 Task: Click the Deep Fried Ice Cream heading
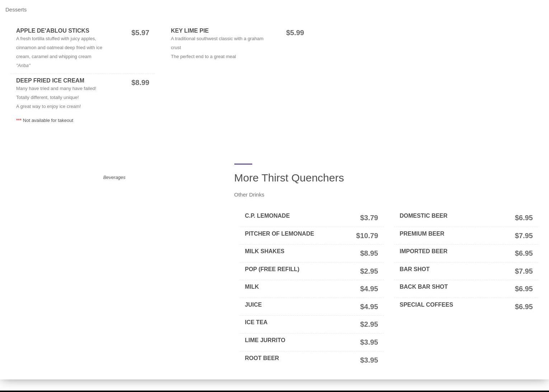pos(50,81)
